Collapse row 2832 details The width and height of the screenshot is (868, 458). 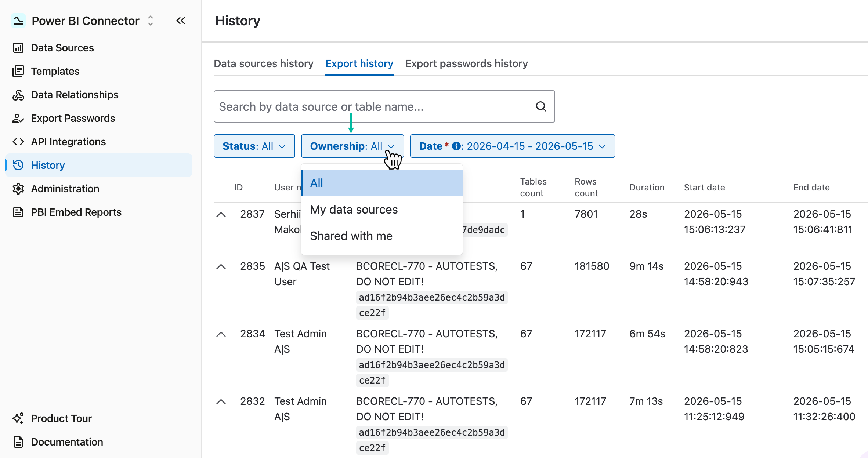click(x=221, y=402)
